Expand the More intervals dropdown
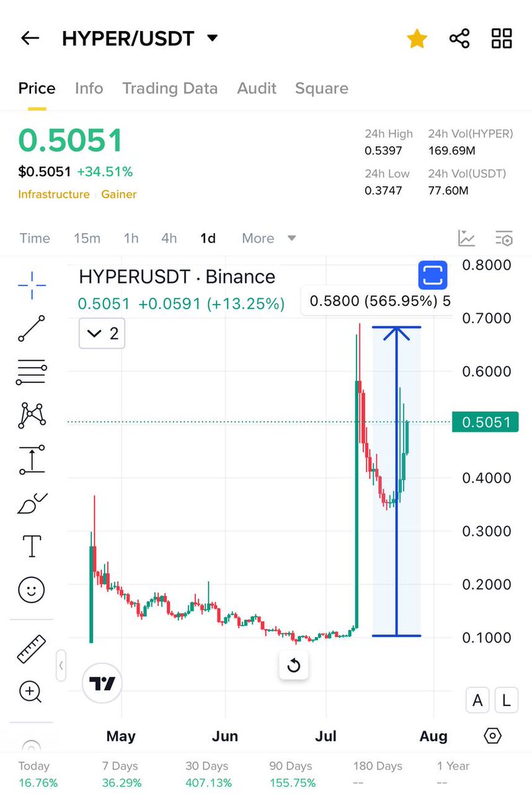Screen dimensions: 532x794 click(x=269, y=238)
